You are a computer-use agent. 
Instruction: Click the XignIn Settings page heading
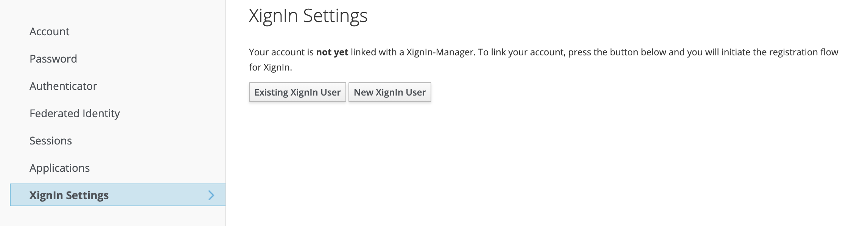[308, 16]
